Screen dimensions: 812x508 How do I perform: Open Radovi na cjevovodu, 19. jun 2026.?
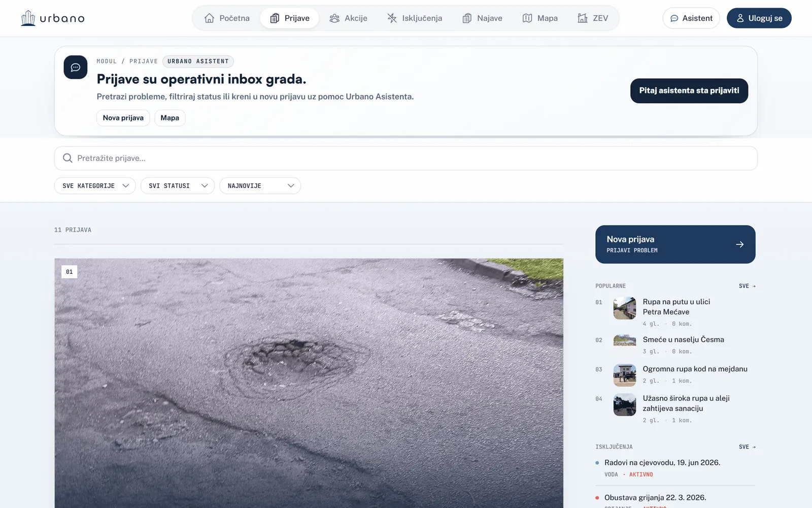(662, 463)
